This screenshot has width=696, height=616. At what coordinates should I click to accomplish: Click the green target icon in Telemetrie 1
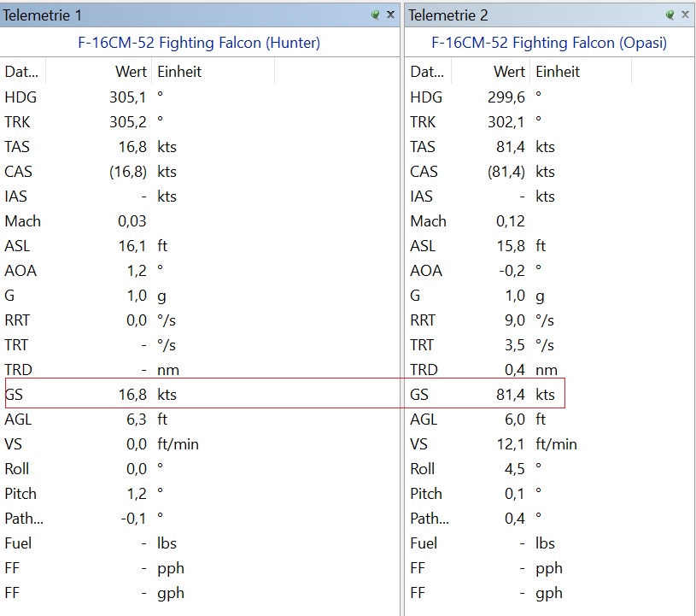coord(376,15)
